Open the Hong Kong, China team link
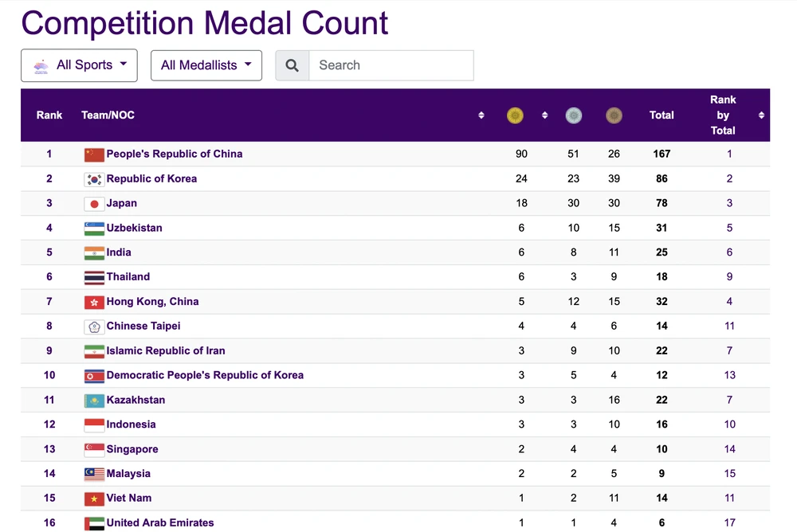Image resolution: width=797 pixels, height=532 pixels. (152, 302)
